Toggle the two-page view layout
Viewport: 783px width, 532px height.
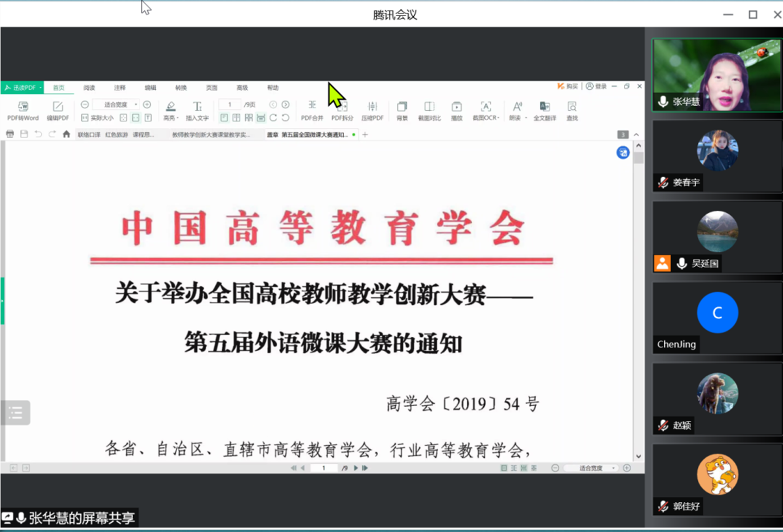(236, 118)
